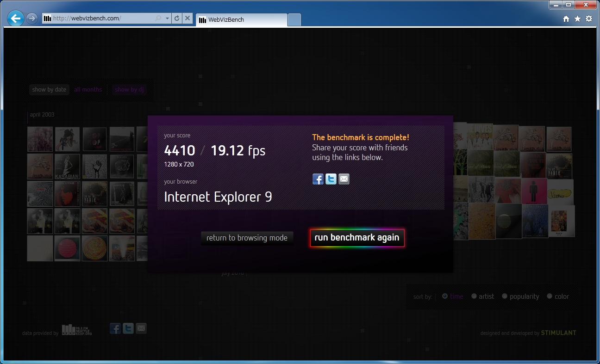Go to the browser Home page icon
The width and height of the screenshot is (600, 364).
click(566, 19)
